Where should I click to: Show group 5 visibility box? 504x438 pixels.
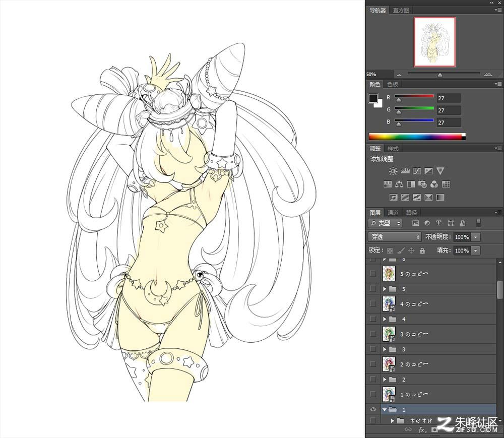[x=373, y=289]
